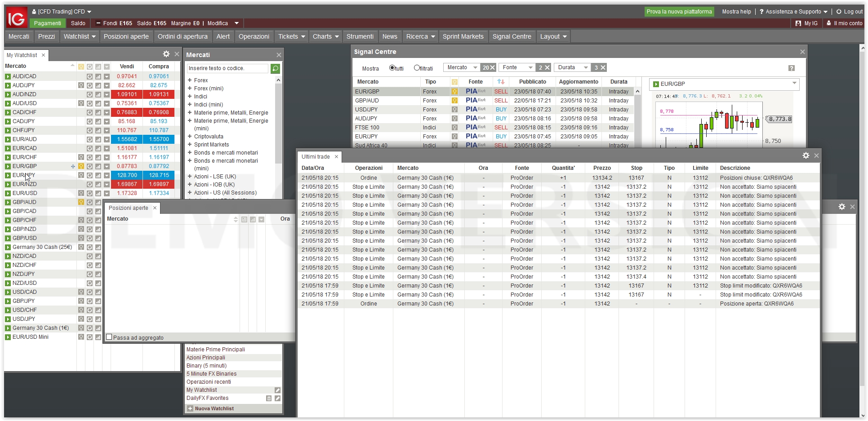Click the plus icon for Nuova Watchlist

(190, 408)
